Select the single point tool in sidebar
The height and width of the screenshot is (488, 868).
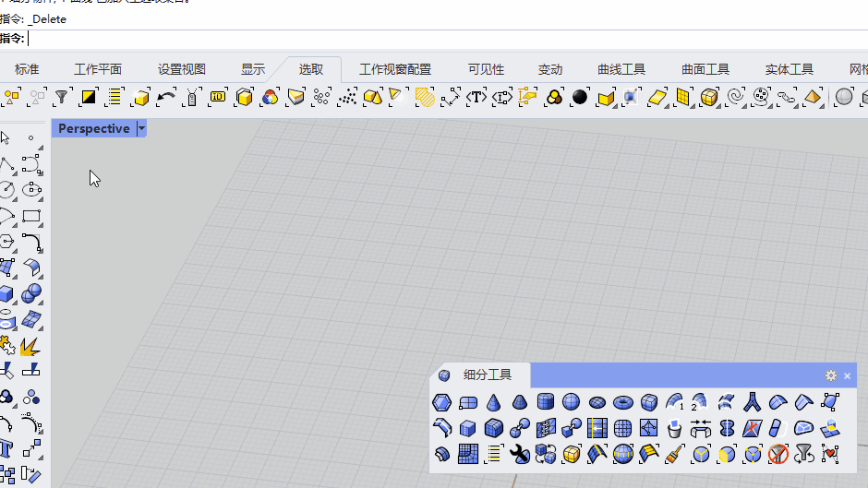(x=31, y=137)
